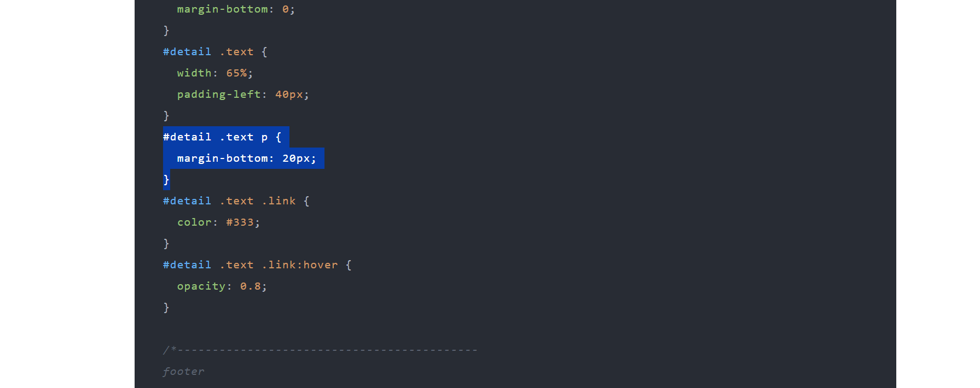Click the "#detail .text {" selector line

click(215, 52)
